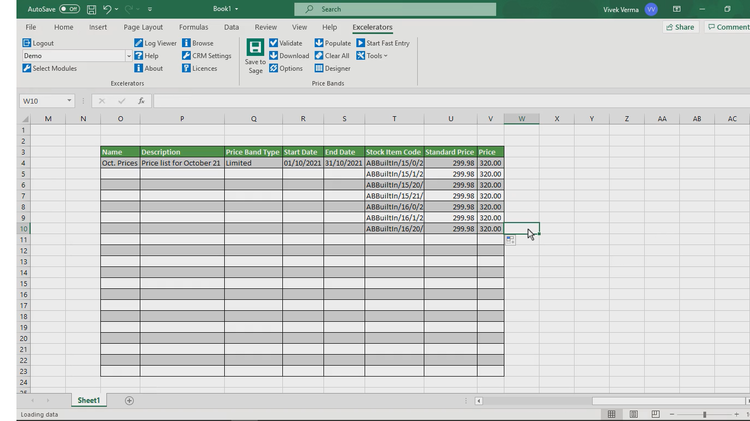Click Download in Price Bands
The image size is (750, 421).
289,55
